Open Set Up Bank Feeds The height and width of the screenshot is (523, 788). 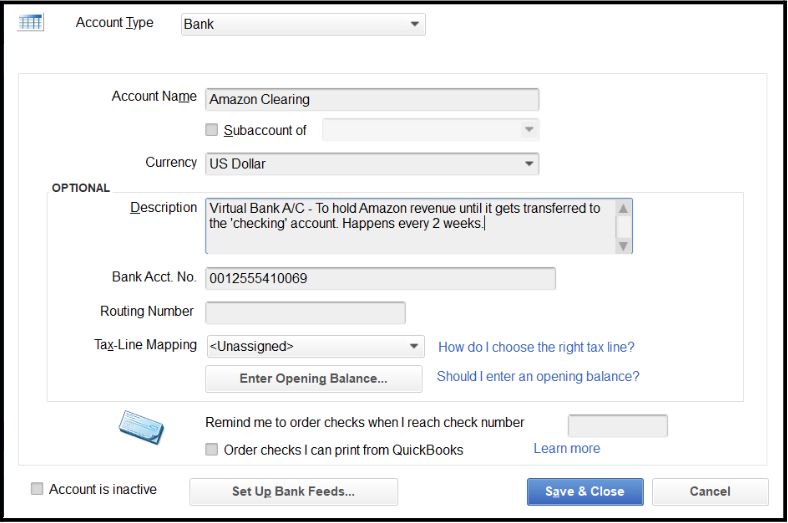click(x=293, y=492)
